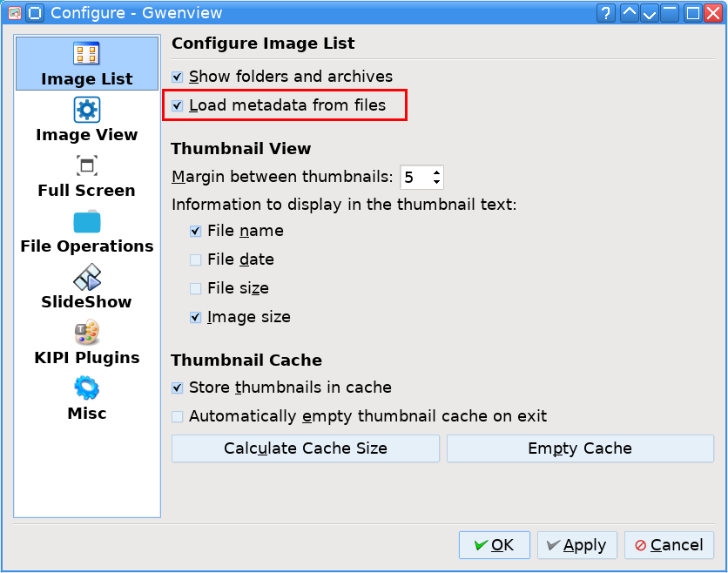Enable File date in thumbnail text
The height and width of the screenshot is (573, 728).
point(196,260)
